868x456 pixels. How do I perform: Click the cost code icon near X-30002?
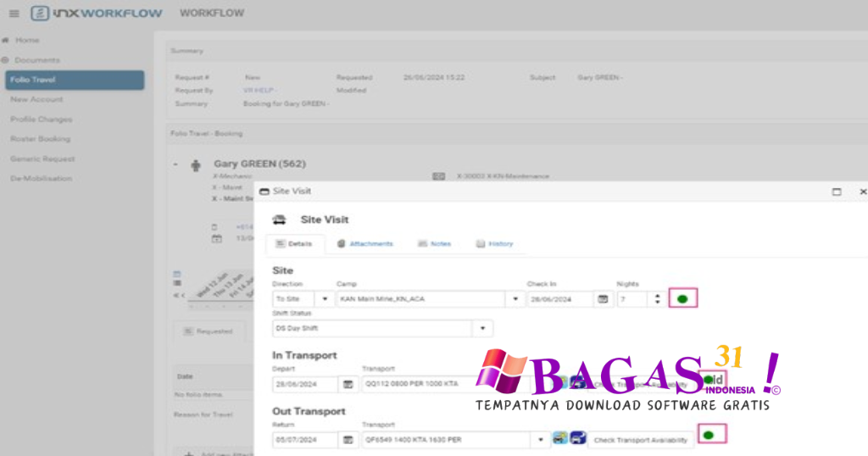point(438,176)
